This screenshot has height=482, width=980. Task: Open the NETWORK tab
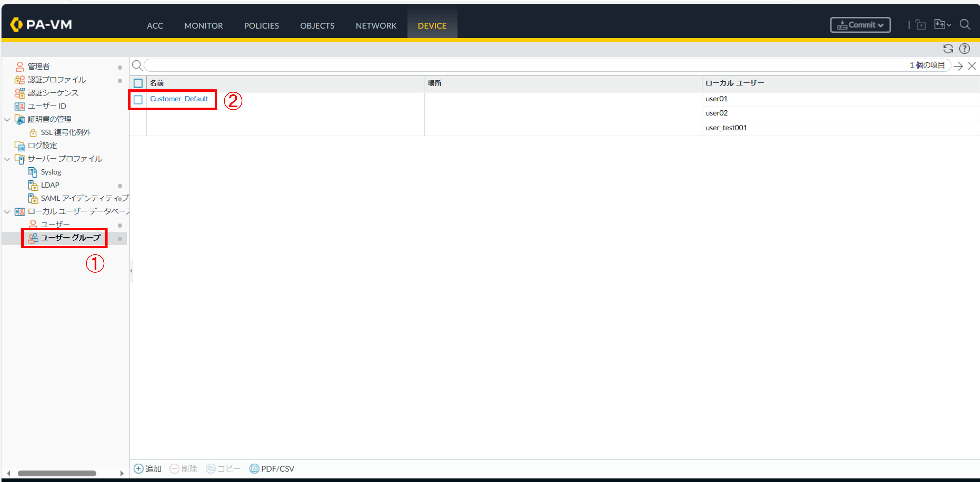pos(376,26)
